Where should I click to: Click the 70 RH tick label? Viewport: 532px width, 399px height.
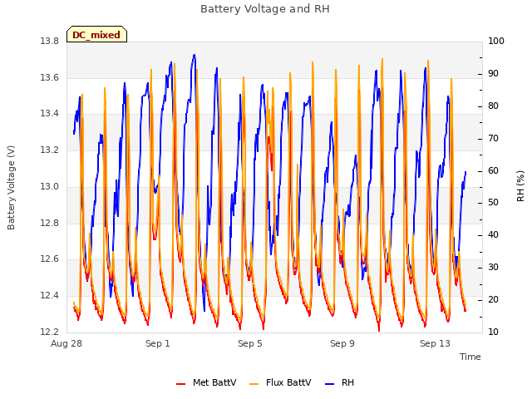pos(493,139)
